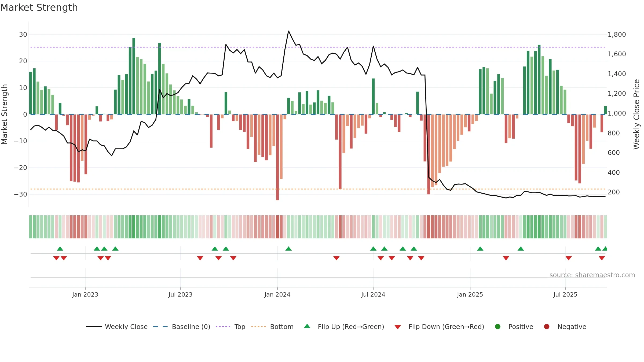This screenshot has width=644, height=362.
Task: Toggle the Positive legend entry
Action: click(x=514, y=327)
